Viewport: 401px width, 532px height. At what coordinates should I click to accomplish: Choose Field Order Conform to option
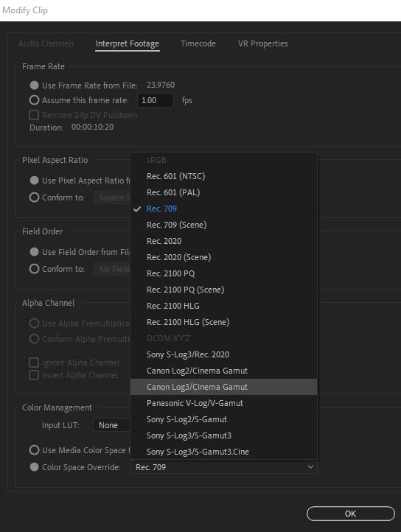click(35, 269)
